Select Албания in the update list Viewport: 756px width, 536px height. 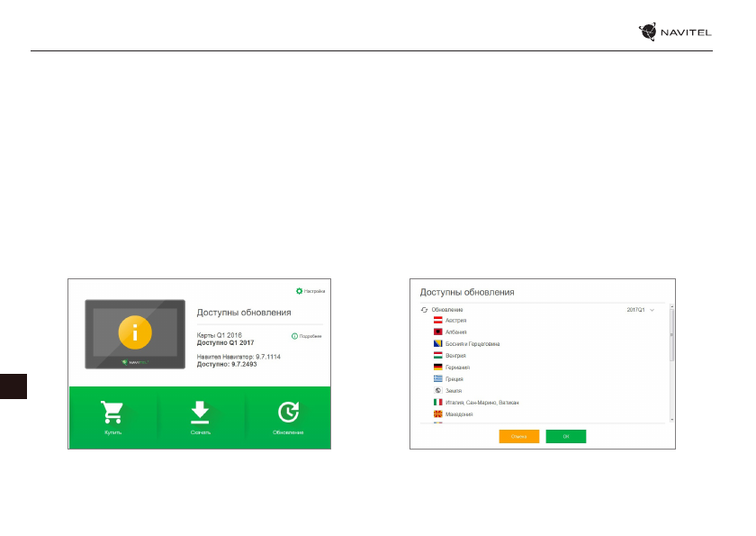point(456,332)
